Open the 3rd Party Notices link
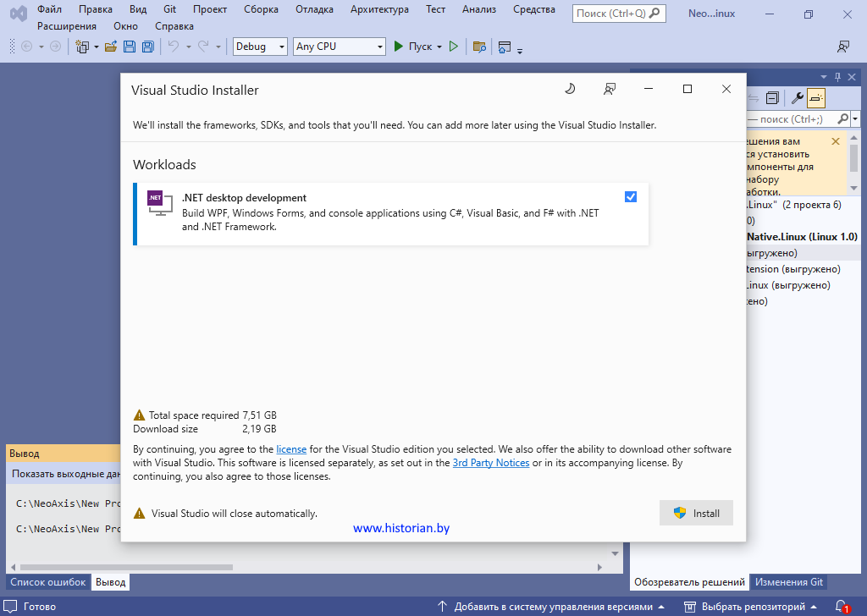The image size is (867, 616). click(x=491, y=463)
